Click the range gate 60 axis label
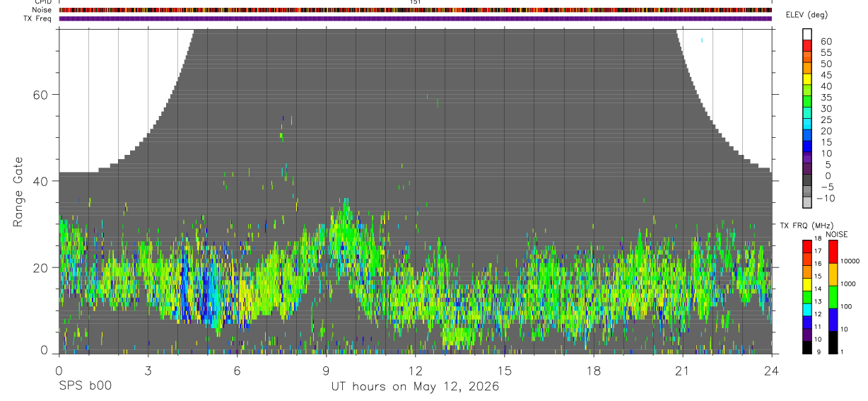 (42, 94)
